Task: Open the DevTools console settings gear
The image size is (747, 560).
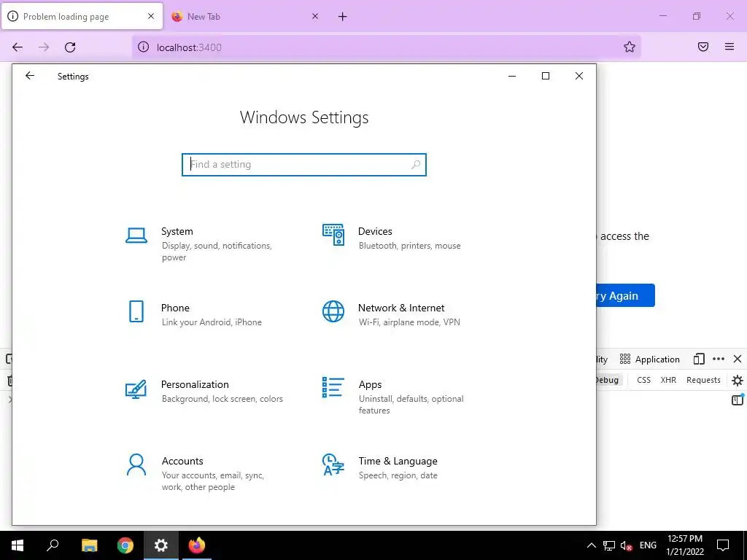Action: pos(738,380)
